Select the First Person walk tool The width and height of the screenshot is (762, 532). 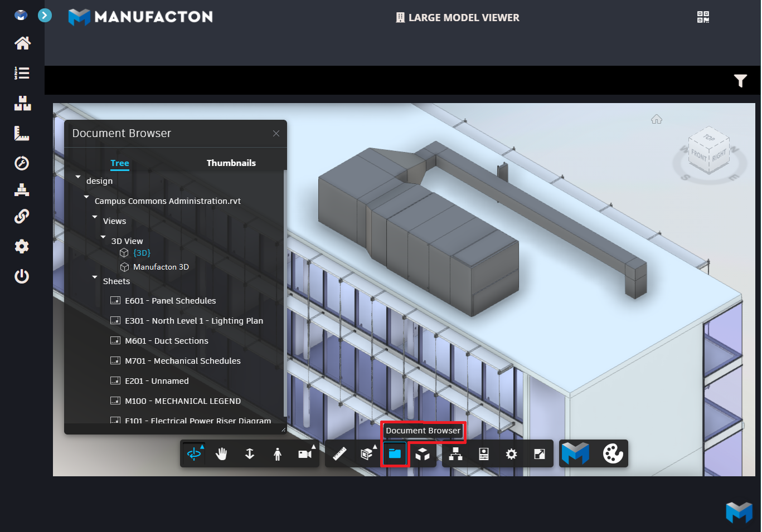point(277,453)
